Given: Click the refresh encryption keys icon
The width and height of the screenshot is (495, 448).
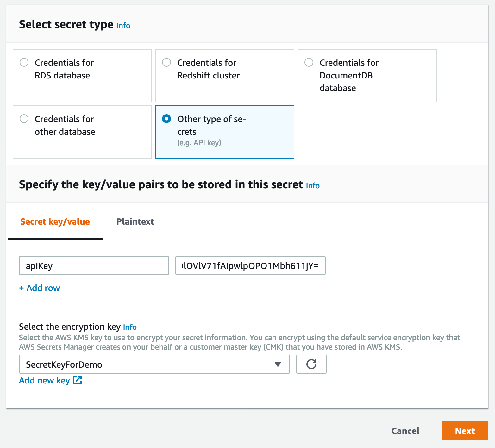Looking at the screenshot, I should 311,364.
